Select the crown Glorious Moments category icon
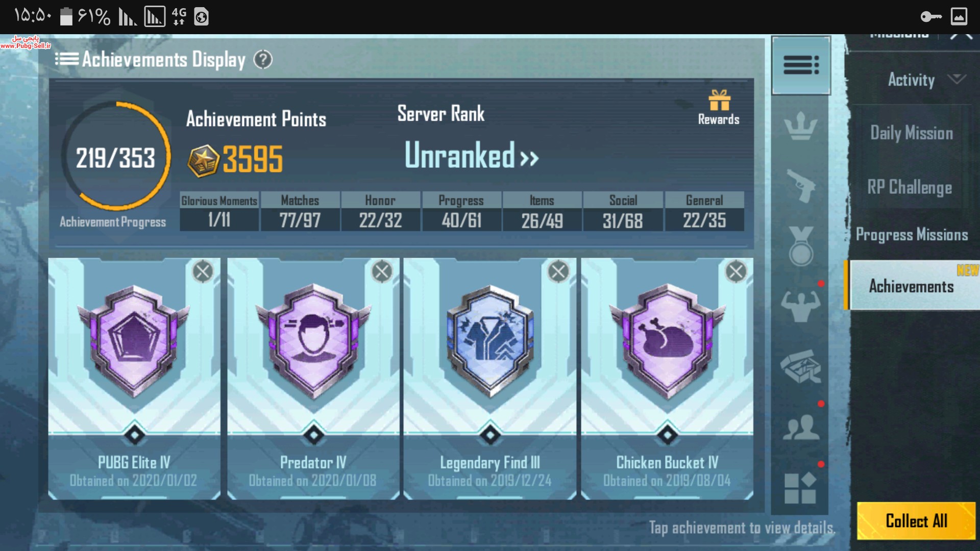Screen dimensions: 980x551 point(801,126)
